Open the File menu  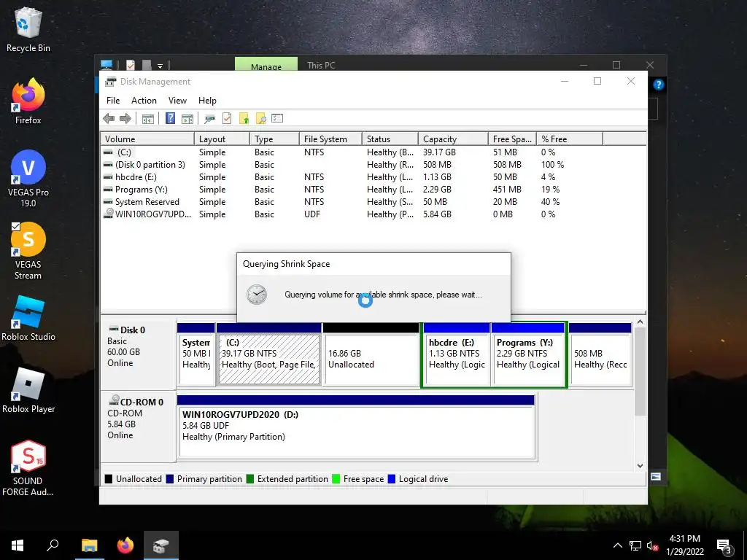pyautogui.click(x=113, y=101)
